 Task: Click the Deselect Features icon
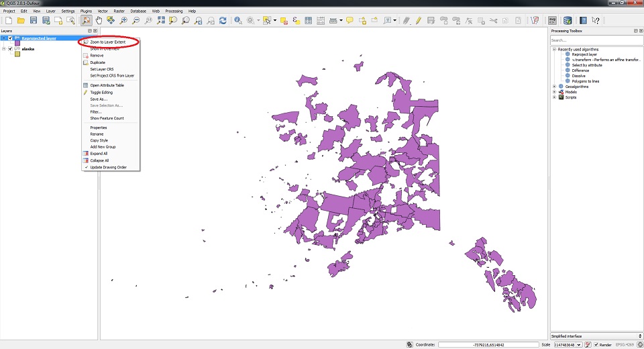283,20
